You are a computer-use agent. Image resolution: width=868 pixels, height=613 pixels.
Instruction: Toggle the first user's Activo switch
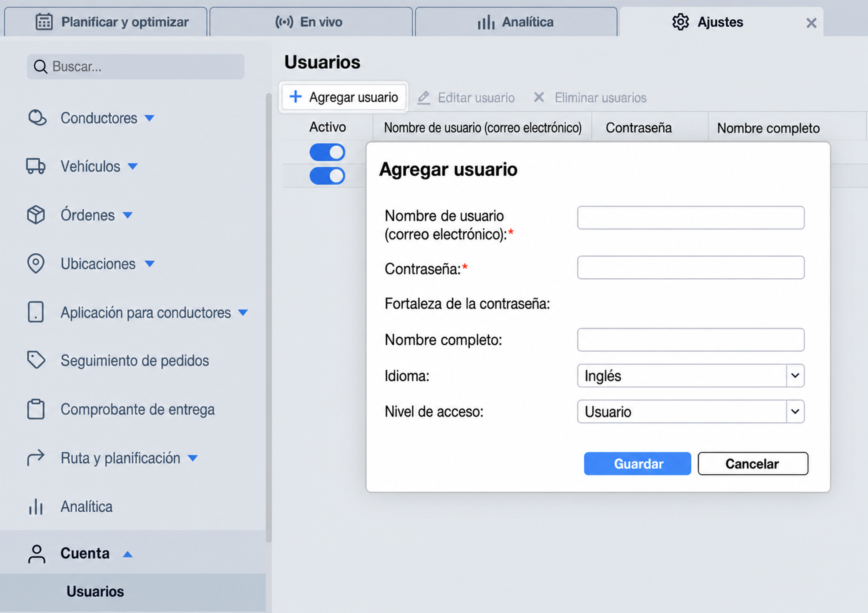pos(327,152)
